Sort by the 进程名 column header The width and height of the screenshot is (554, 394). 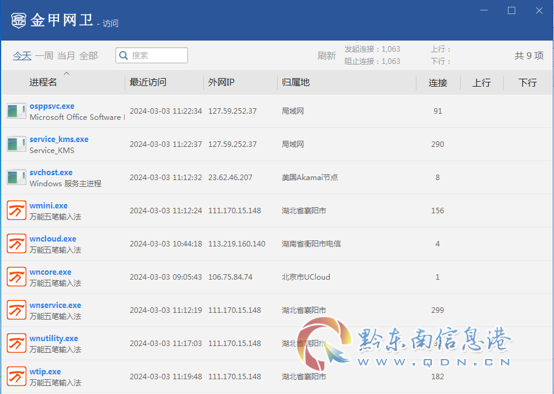(43, 82)
